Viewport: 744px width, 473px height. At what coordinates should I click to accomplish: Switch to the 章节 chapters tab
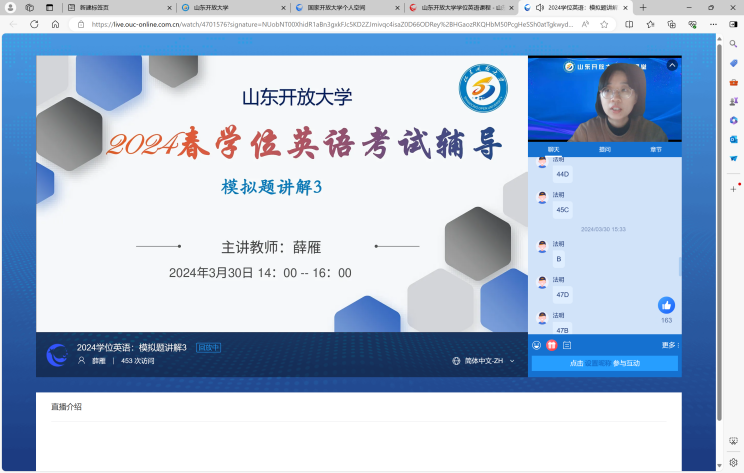pos(656,149)
